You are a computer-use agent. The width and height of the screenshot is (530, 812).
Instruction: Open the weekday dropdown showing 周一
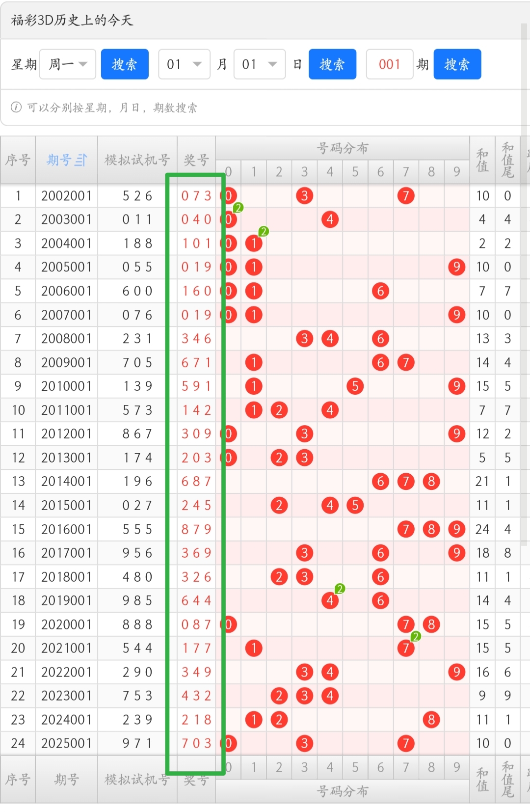coord(68,64)
